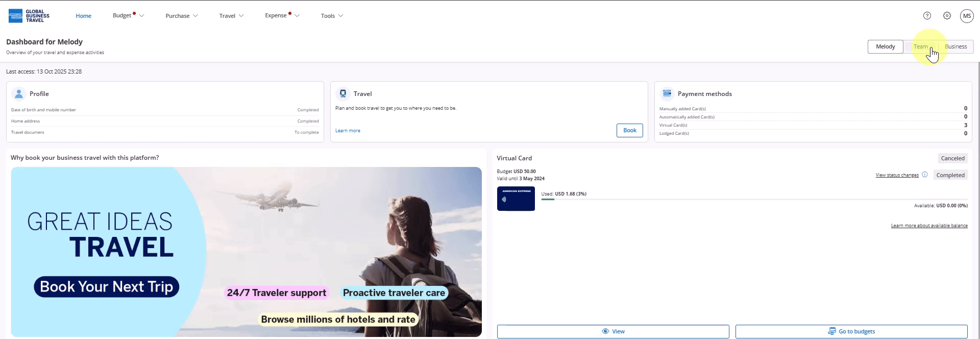Click the Go to budgets button
980x339 pixels.
tap(851, 331)
